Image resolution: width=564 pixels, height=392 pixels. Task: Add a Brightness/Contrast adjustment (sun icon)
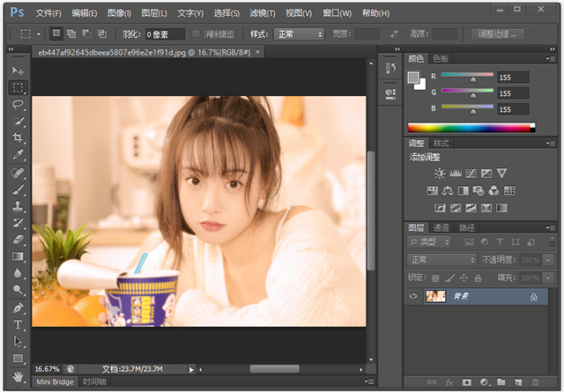click(439, 174)
